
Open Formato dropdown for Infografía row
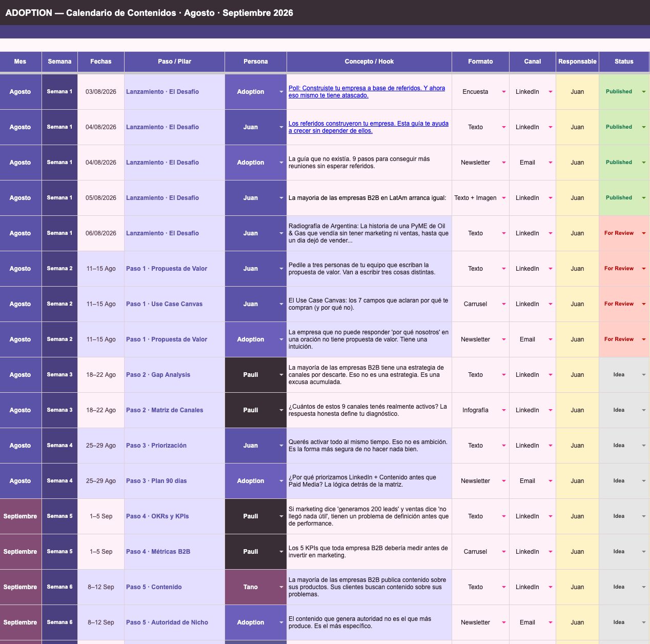pos(503,410)
